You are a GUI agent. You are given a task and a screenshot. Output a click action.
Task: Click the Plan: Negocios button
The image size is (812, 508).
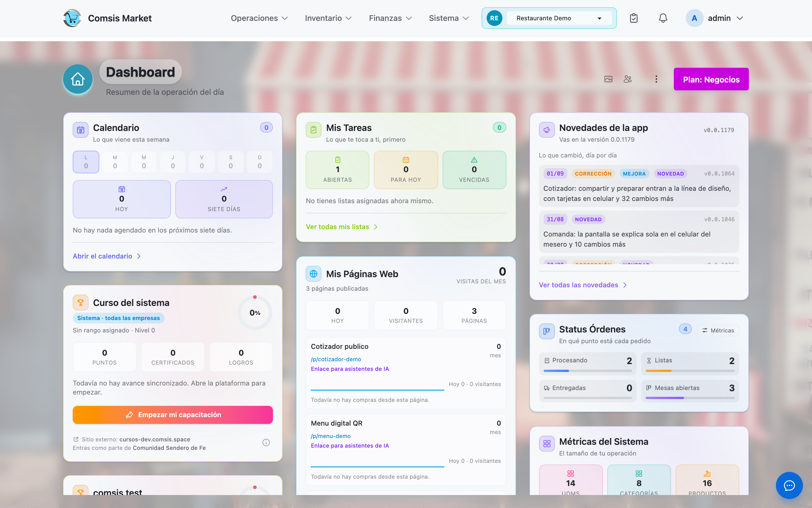pyautogui.click(x=711, y=79)
